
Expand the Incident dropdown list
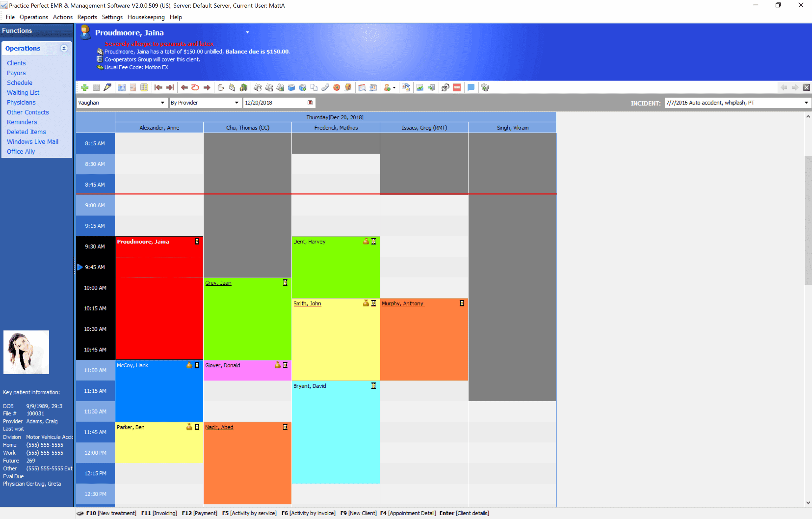(806, 103)
